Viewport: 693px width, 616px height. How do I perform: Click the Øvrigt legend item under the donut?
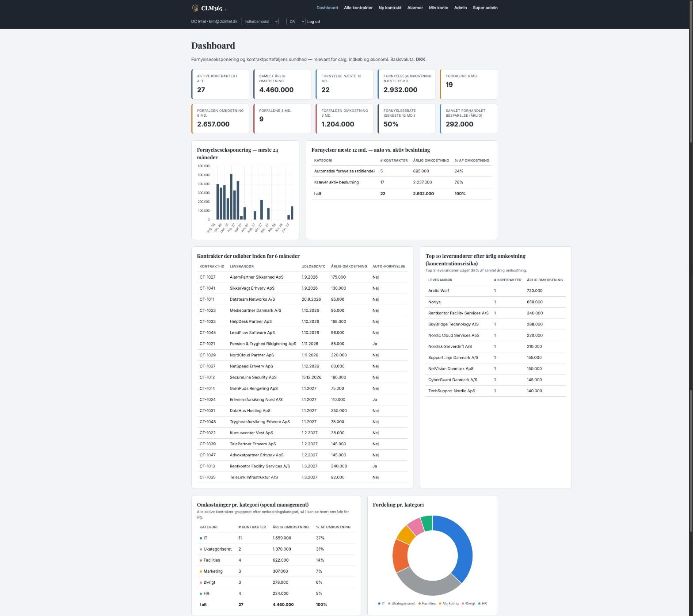pyautogui.click(x=468, y=603)
